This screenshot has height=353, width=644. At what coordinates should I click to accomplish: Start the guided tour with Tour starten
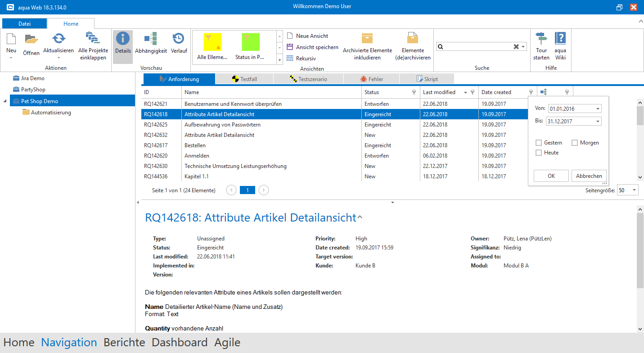[541, 39]
